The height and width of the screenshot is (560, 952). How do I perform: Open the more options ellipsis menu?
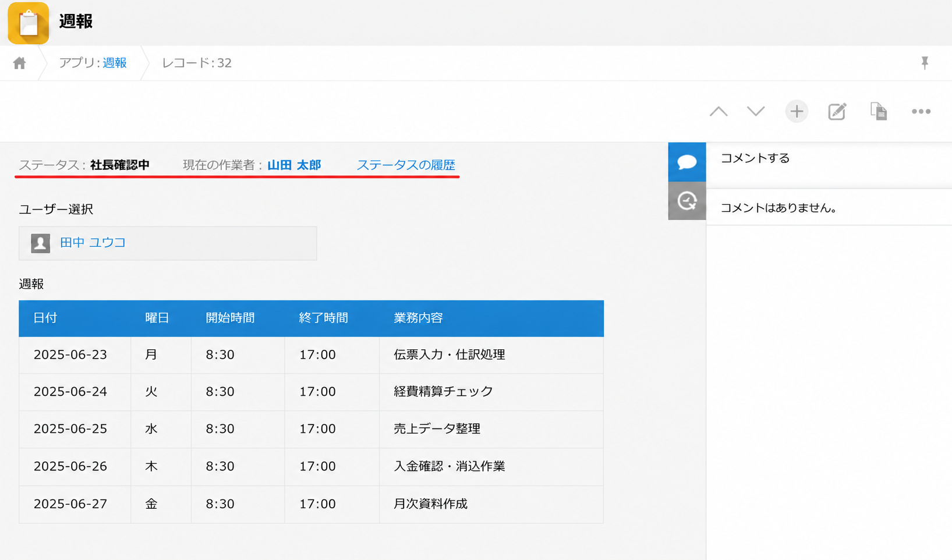(x=921, y=111)
